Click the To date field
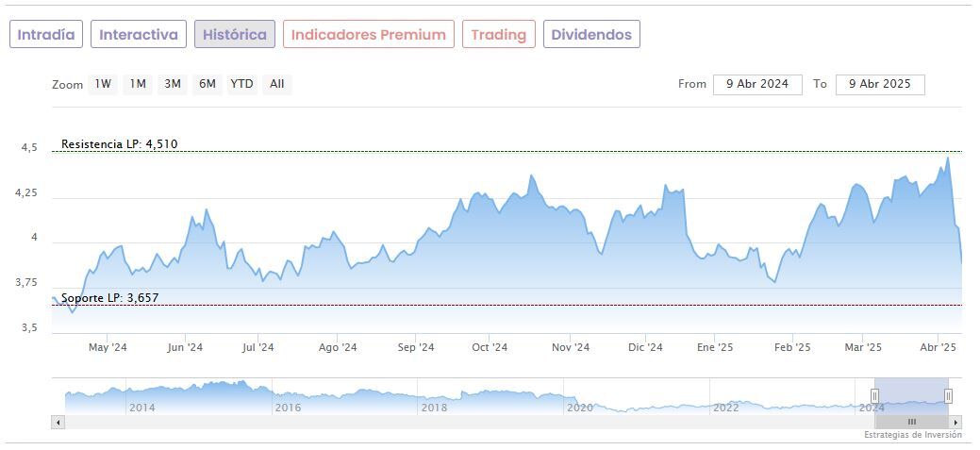This screenshot has width=980, height=450. (x=879, y=84)
